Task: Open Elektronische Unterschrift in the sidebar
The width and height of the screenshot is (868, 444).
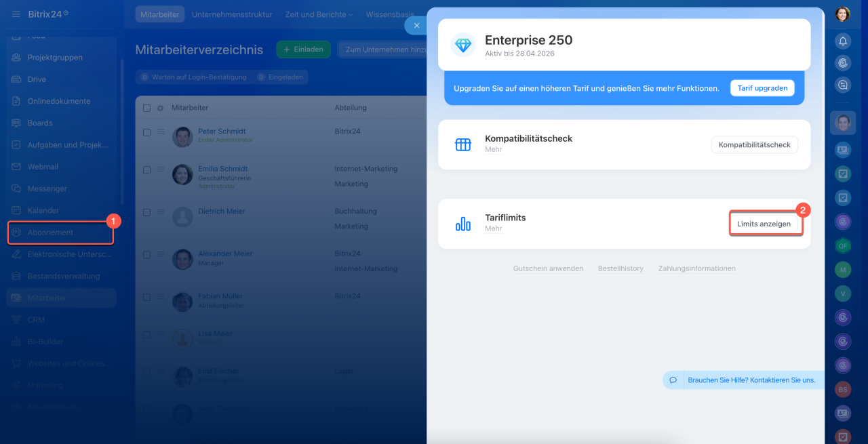Action: click(x=61, y=254)
